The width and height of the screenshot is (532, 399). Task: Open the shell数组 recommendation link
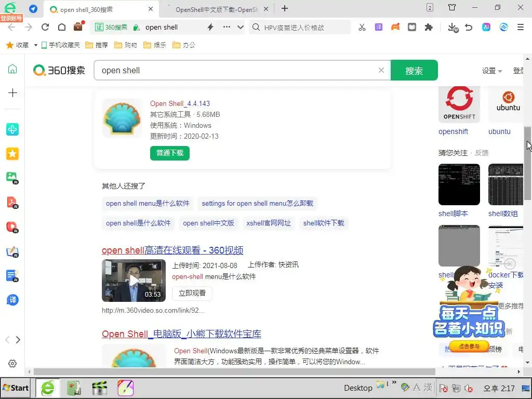[503, 214]
